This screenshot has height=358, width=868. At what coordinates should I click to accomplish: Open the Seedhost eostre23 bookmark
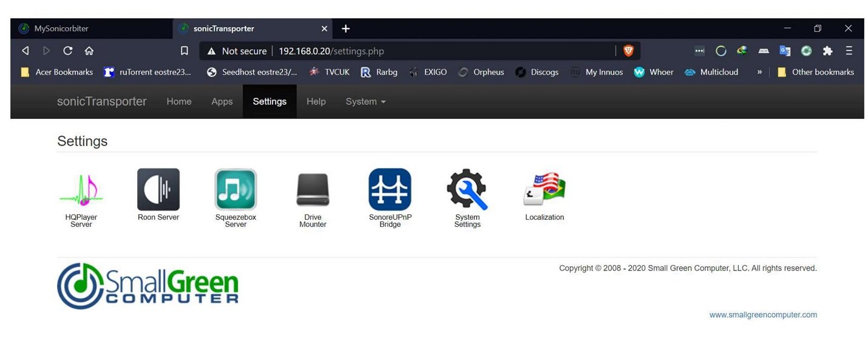252,72
